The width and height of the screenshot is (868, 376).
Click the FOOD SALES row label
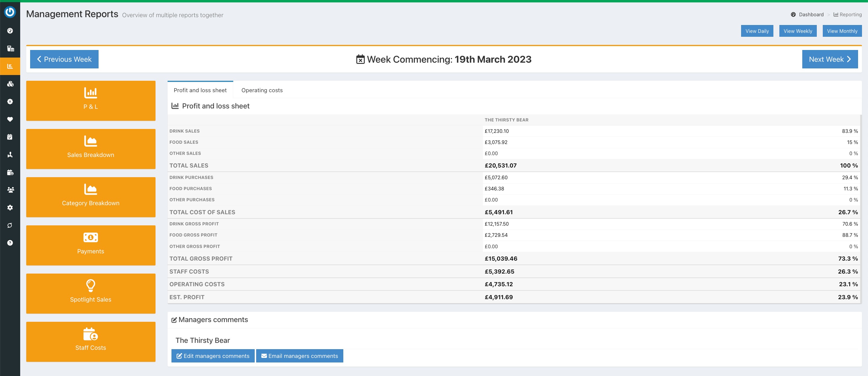point(184,142)
